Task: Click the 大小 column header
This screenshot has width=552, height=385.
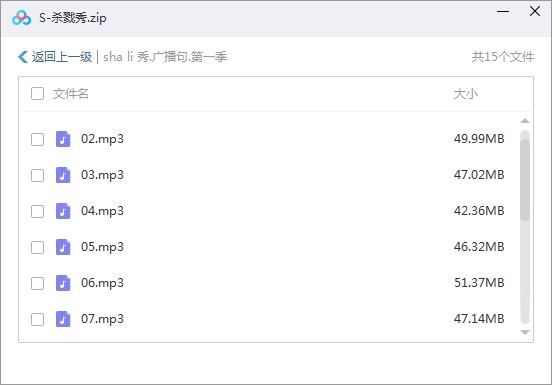Action: click(x=465, y=94)
